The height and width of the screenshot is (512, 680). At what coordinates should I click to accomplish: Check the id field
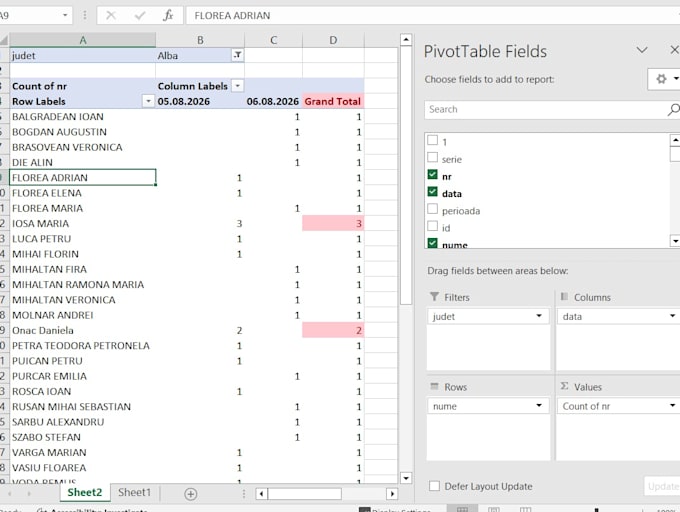pyautogui.click(x=432, y=226)
